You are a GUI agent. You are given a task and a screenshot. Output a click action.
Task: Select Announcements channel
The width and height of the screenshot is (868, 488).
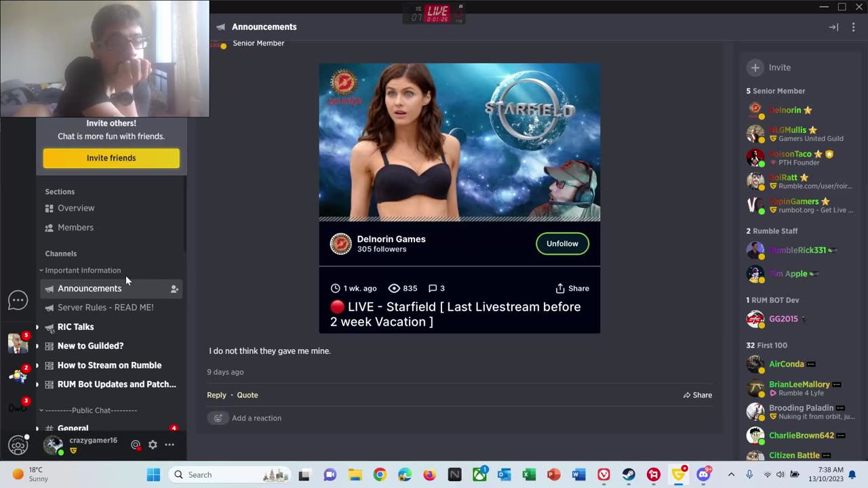(x=111, y=289)
